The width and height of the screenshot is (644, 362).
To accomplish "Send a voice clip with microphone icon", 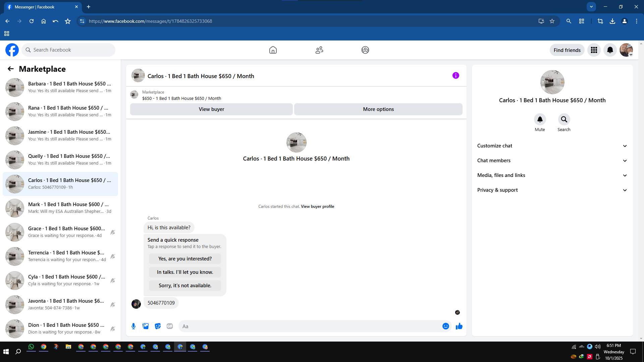I will (133, 326).
